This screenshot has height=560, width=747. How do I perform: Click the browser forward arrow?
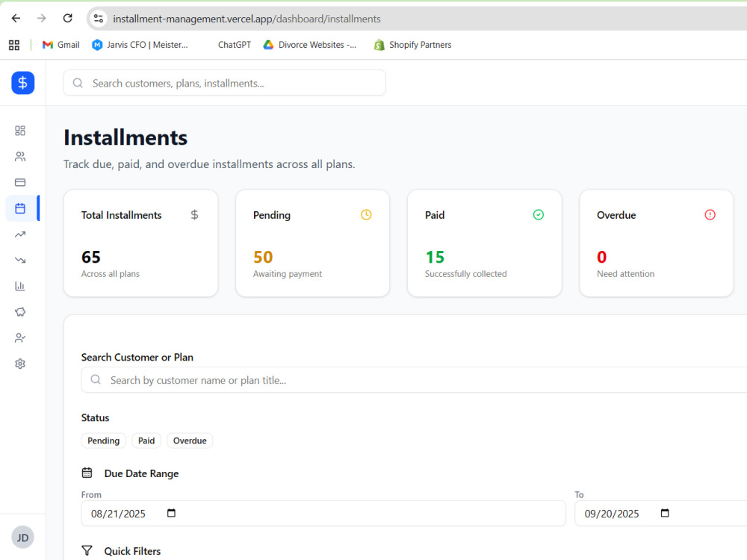coord(42,19)
